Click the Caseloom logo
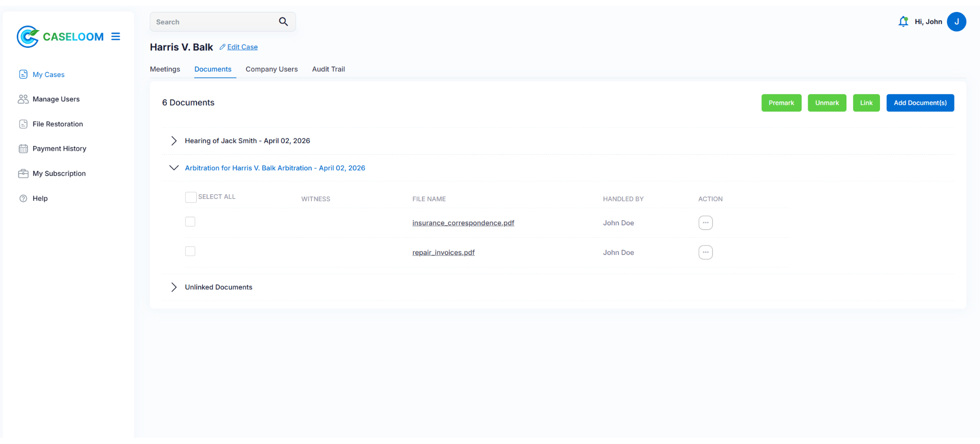 (60, 36)
